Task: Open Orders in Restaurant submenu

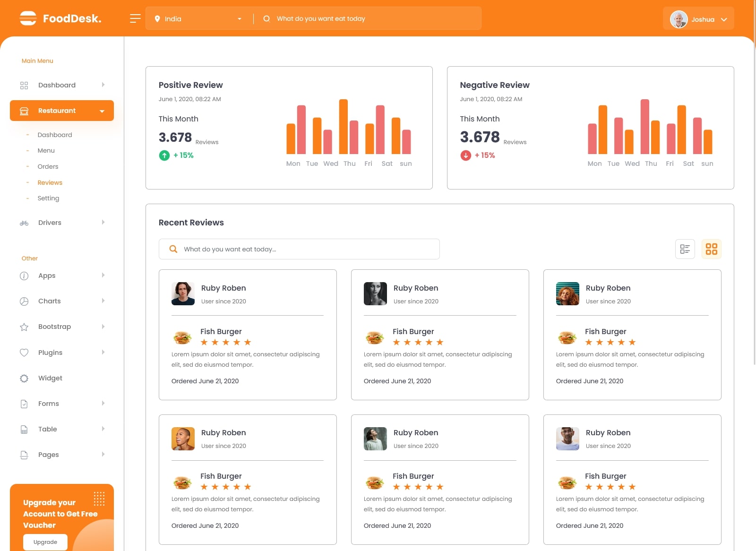Action: tap(48, 167)
